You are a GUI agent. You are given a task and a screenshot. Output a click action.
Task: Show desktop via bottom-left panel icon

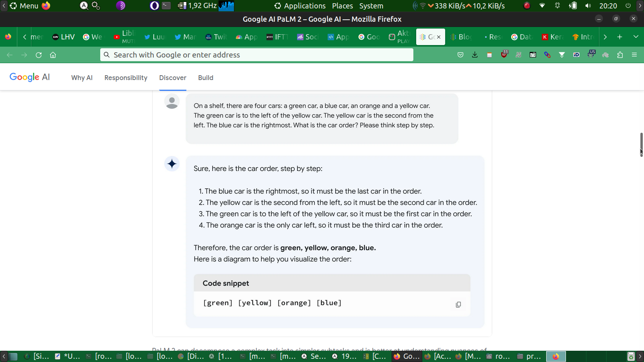(14, 356)
